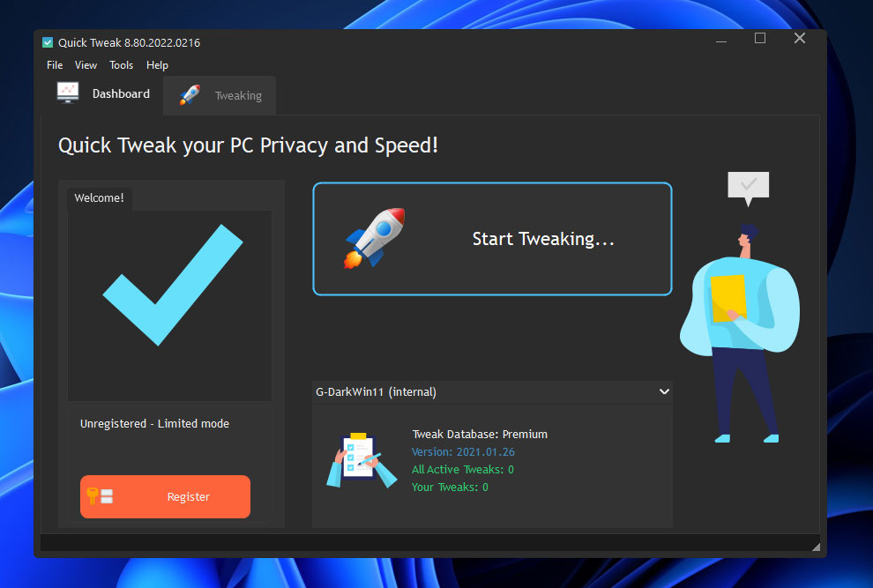The image size is (873, 588).
Task: Open the G-DarkWin11 (internal) combo box
Action: [x=492, y=392]
